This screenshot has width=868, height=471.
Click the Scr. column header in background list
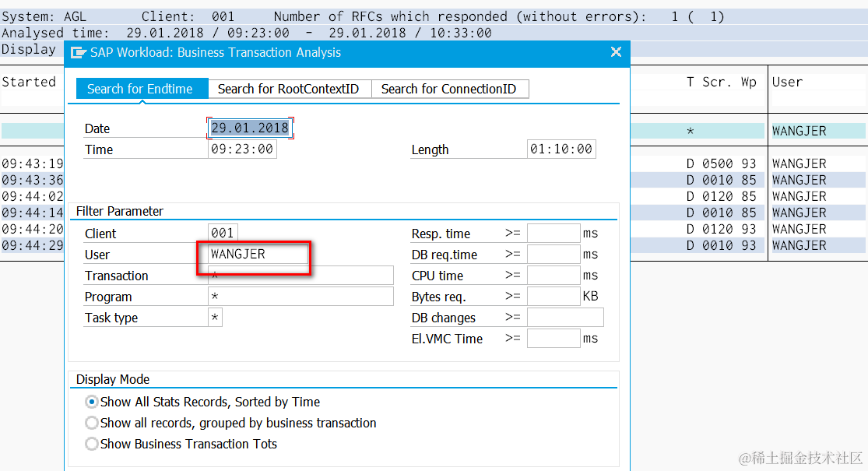pyautogui.click(x=717, y=82)
